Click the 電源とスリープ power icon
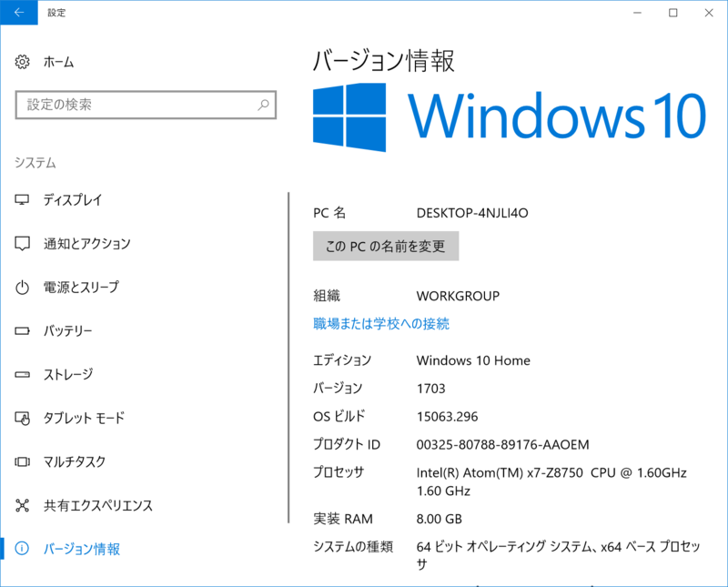This screenshot has width=728, height=587. click(22, 288)
